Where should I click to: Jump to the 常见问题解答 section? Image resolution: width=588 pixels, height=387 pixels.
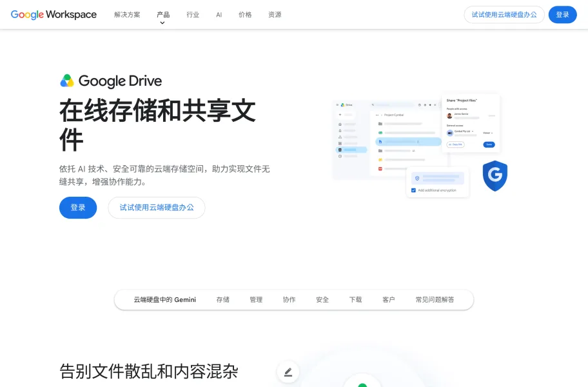(x=435, y=300)
